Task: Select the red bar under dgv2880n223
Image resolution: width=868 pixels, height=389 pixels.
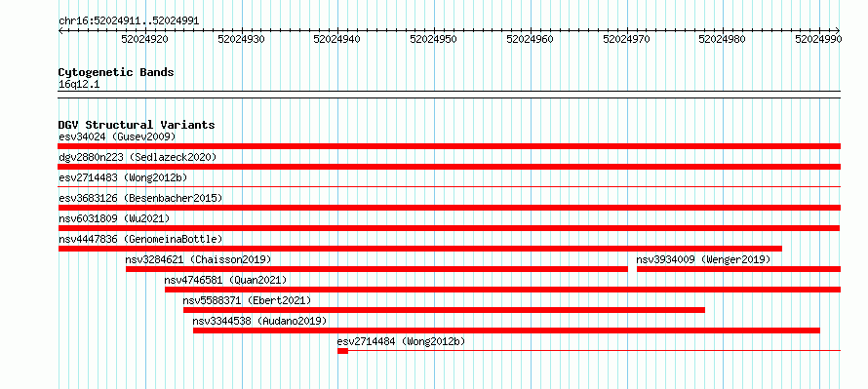Action: pyautogui.click(x=450, y=167)
